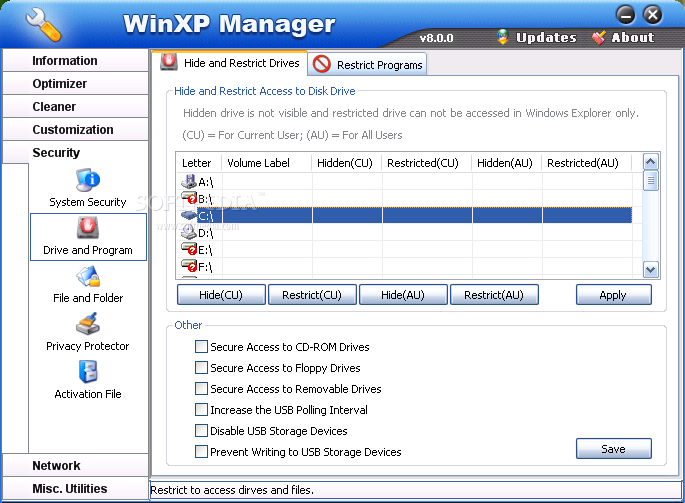
Task: Open the System Security icon
Action: click(88, 180)
